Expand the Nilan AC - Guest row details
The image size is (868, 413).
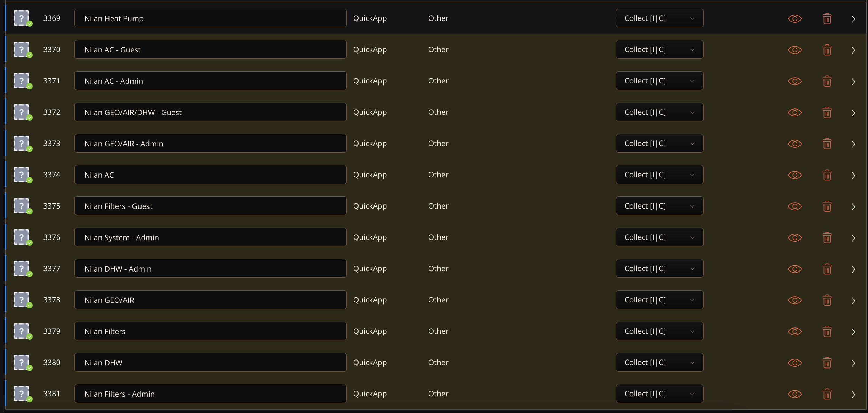tap(853, 50)
